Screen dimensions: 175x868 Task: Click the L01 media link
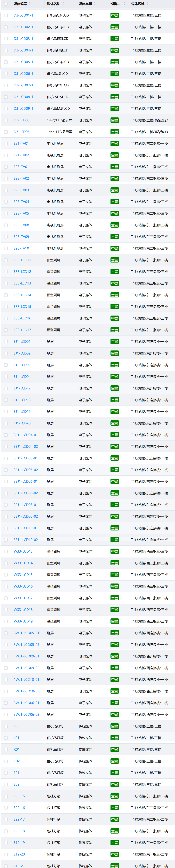[x=16, y=738]
